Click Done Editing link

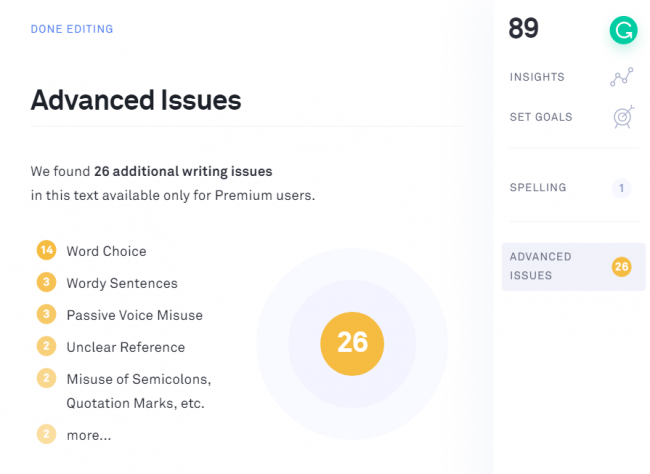(72, 29)
